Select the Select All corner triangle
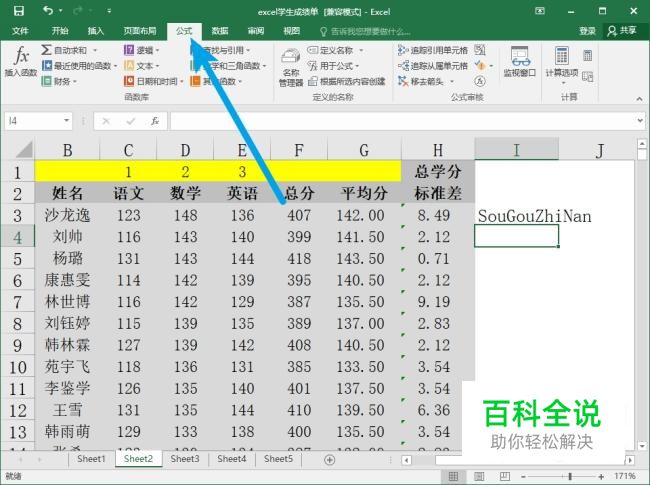Screen dimensions: 650x485 coord(23,149)
